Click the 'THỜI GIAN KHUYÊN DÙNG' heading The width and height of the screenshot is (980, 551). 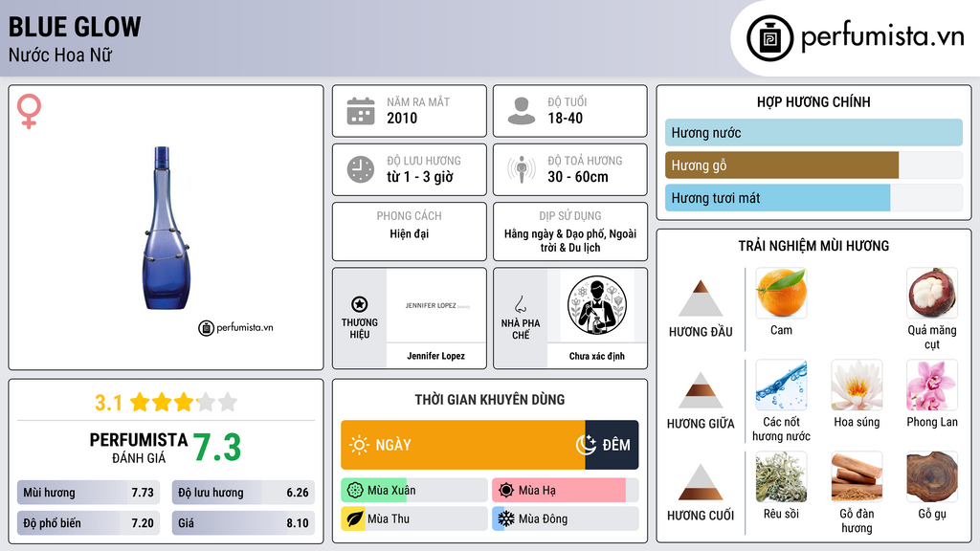pyautogui.click(x=490, y=400)
